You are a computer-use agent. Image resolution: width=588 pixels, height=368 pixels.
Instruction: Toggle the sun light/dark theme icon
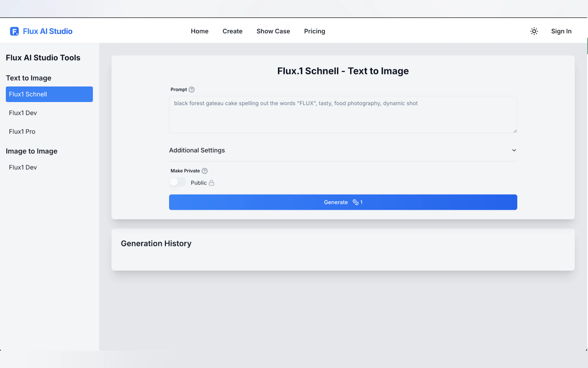534,31
